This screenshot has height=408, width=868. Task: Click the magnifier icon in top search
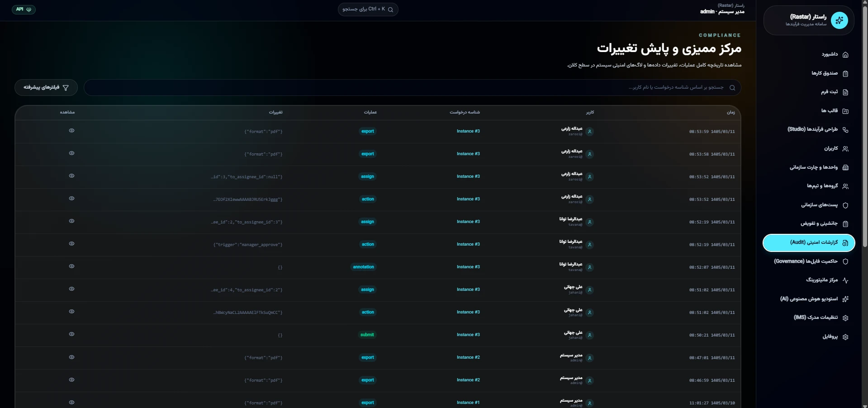coord(390,9)
